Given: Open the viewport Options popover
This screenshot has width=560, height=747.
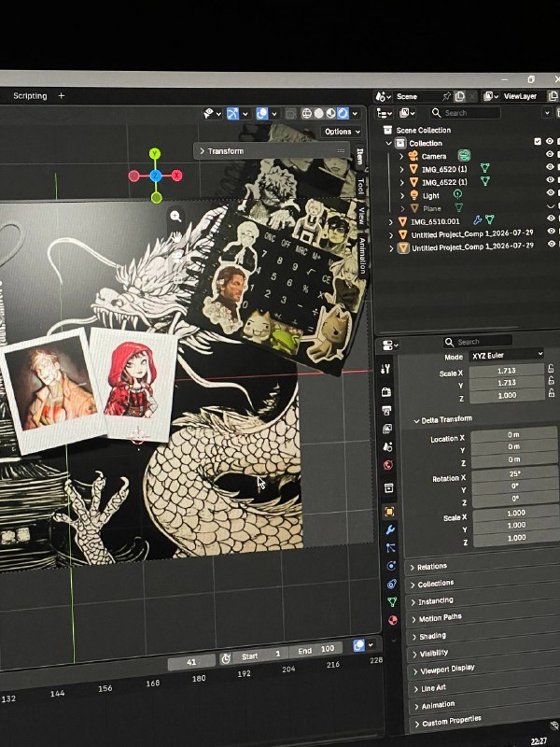Looking at the screenshot, I should point(343,132).
